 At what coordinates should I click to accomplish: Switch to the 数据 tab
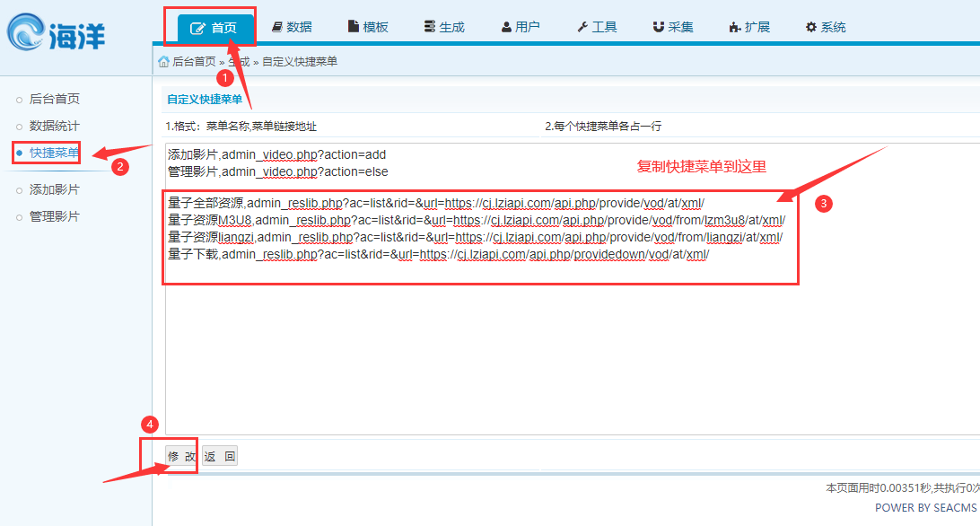[293, 27]
